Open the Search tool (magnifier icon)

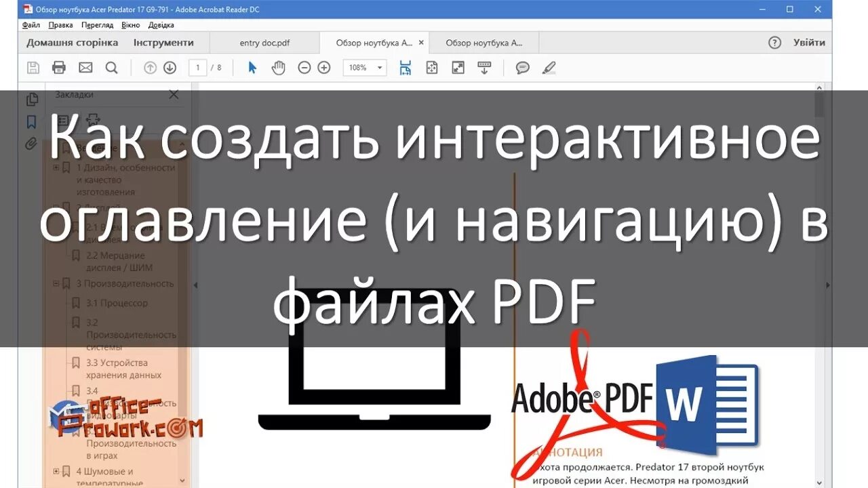tap(111, 67)
